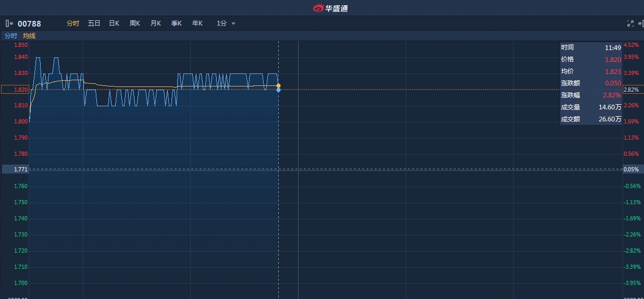This screenshot has height=299, width=644.
Task: Open the 1分 minute interval dropdown
Action: 222,23
